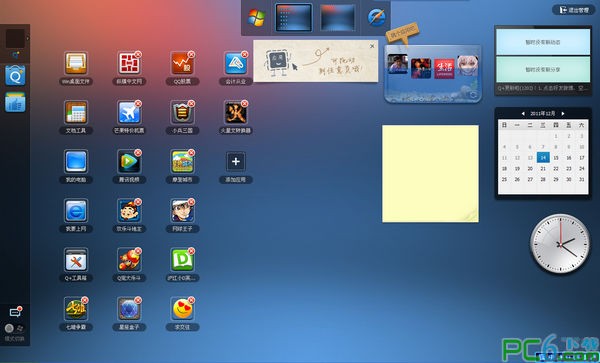Launch the red brick-pattern Chinese web app
The height and width of the screenshot is (363, 600).
coord(129,63)
